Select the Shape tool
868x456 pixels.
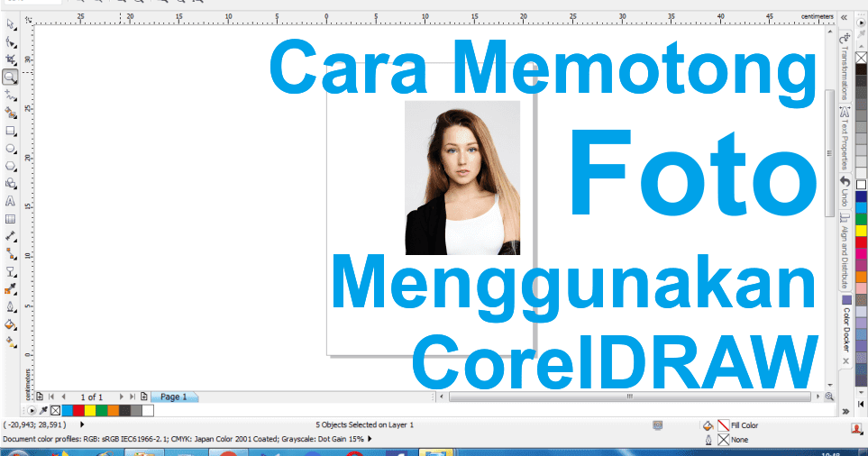[10, 42]
